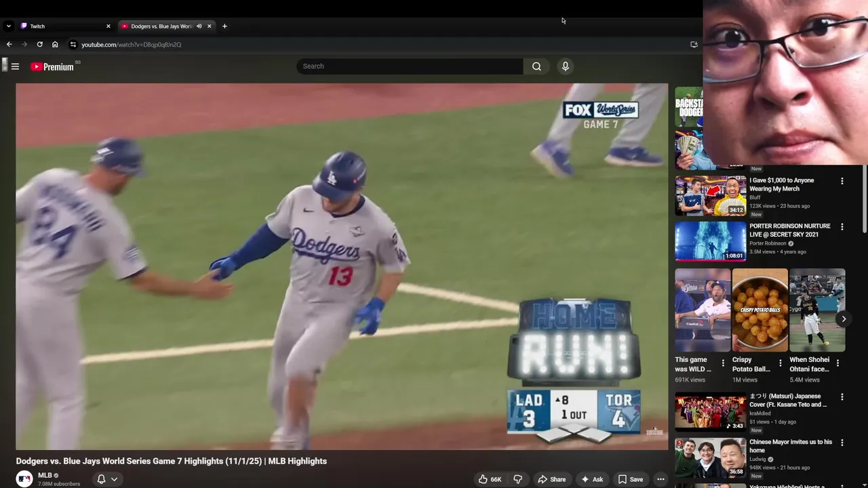
Task: Open options for 'This game was WILD' short
Action: (x=723, y=363)
